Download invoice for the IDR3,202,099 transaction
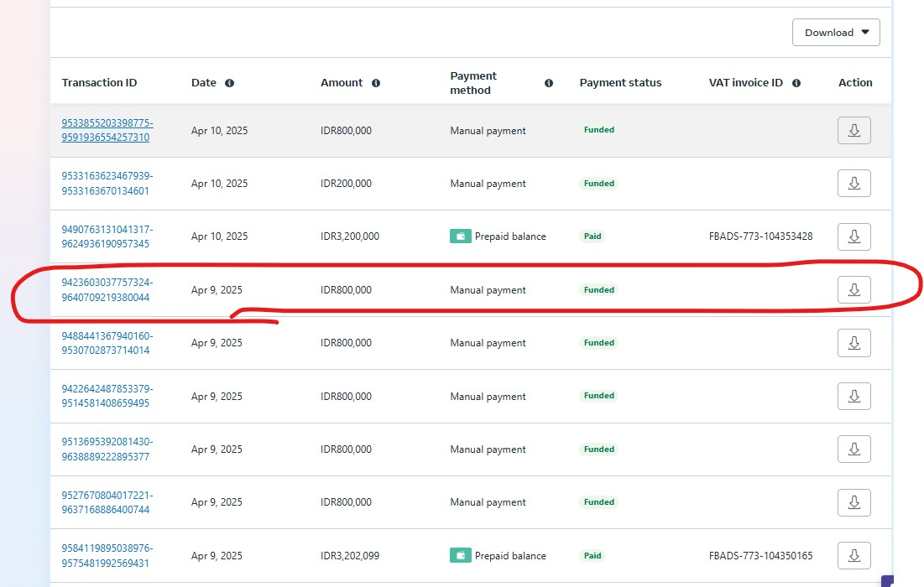The image size is (924, 587). click(x=854, y=555)
